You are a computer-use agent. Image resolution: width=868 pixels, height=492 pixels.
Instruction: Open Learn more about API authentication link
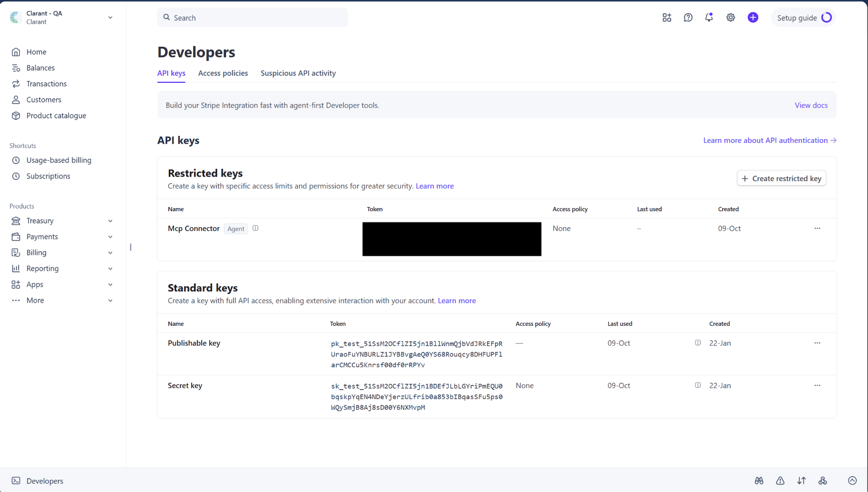(770, 140)
